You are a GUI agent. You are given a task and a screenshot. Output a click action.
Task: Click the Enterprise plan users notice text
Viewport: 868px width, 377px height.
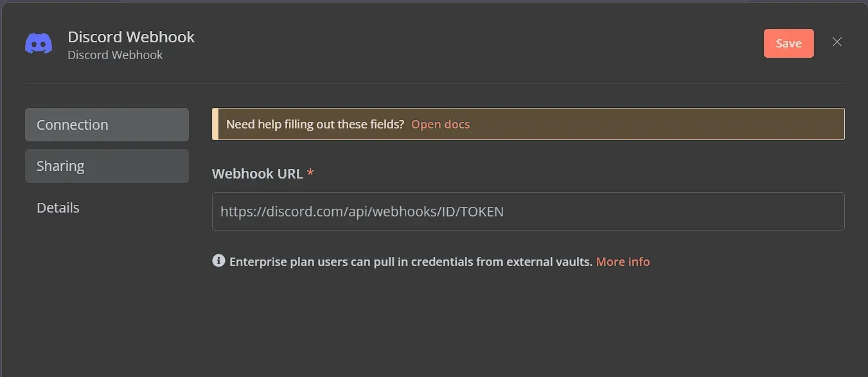point(411,261)
